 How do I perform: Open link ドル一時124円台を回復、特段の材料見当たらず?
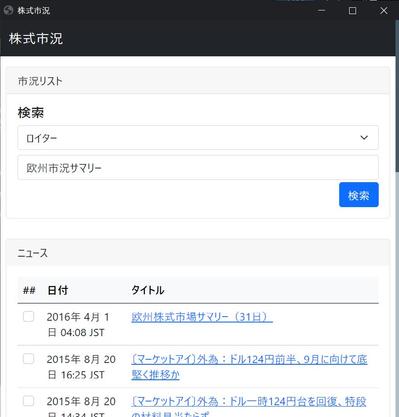(x=249, y=407)
